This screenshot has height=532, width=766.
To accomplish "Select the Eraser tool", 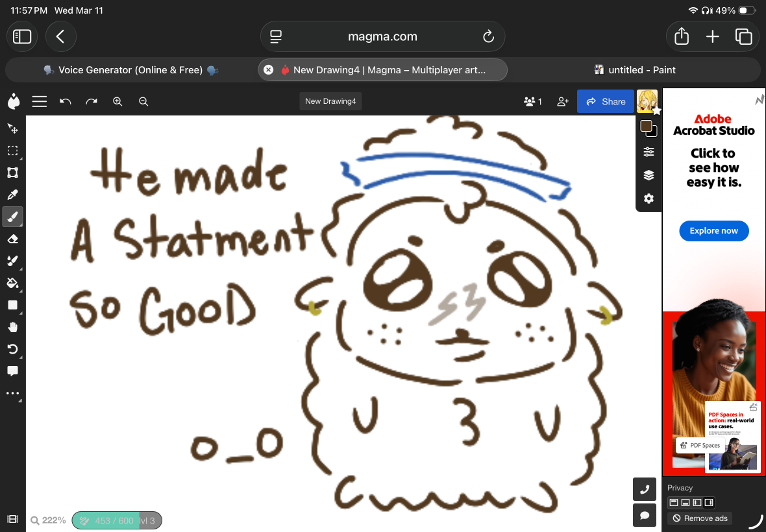I will [13, 239].
